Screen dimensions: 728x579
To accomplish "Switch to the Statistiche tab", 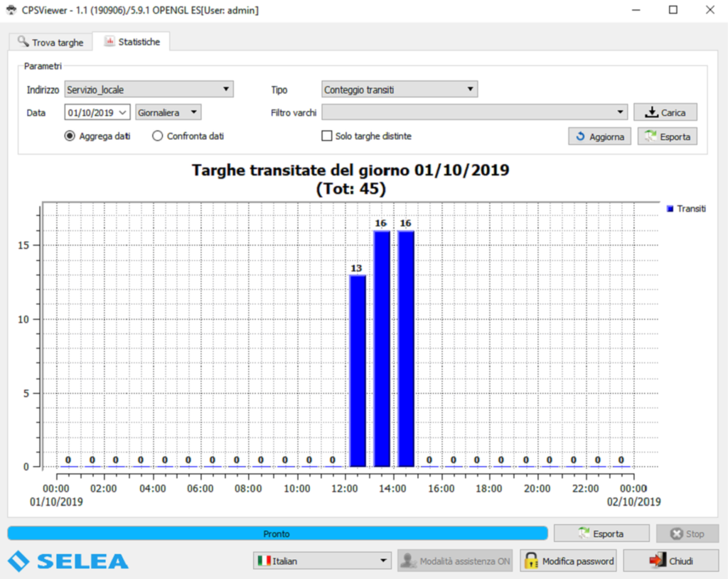I will tap(132, 41).
